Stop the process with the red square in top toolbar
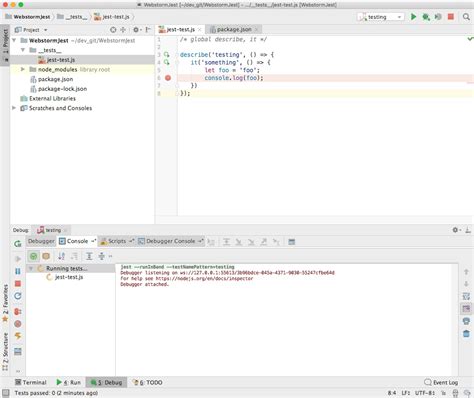 451,17
